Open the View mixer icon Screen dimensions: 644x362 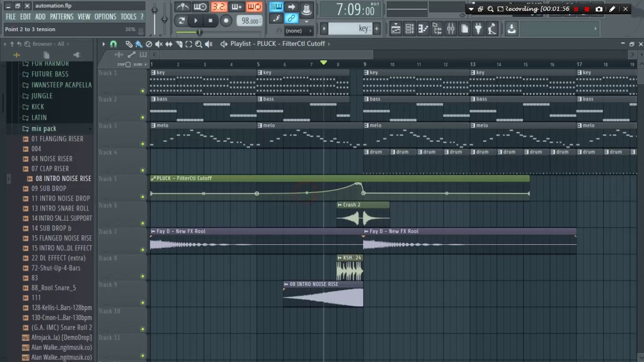451,29
